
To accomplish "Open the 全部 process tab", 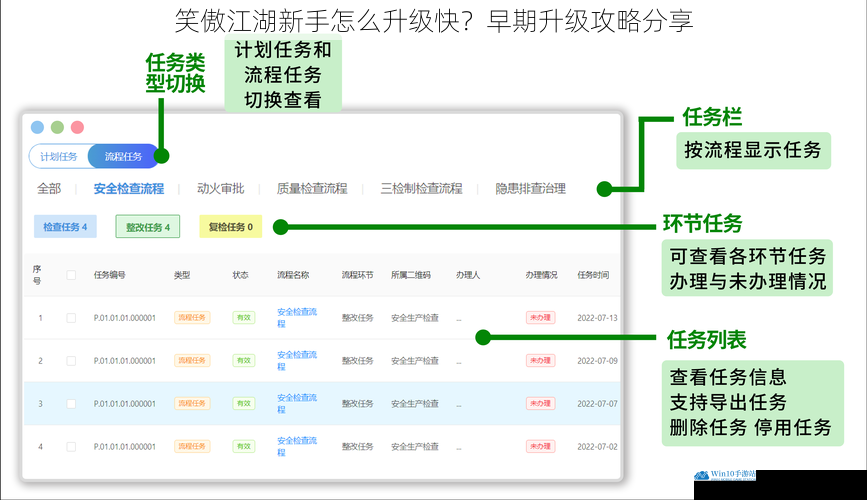I will 49,189.
